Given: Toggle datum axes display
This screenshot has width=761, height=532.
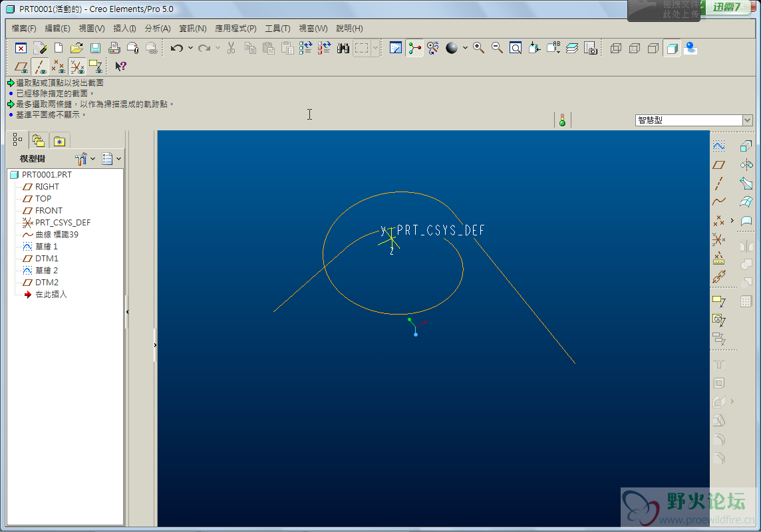Looking at the screenshot, I should click(40, 66).
